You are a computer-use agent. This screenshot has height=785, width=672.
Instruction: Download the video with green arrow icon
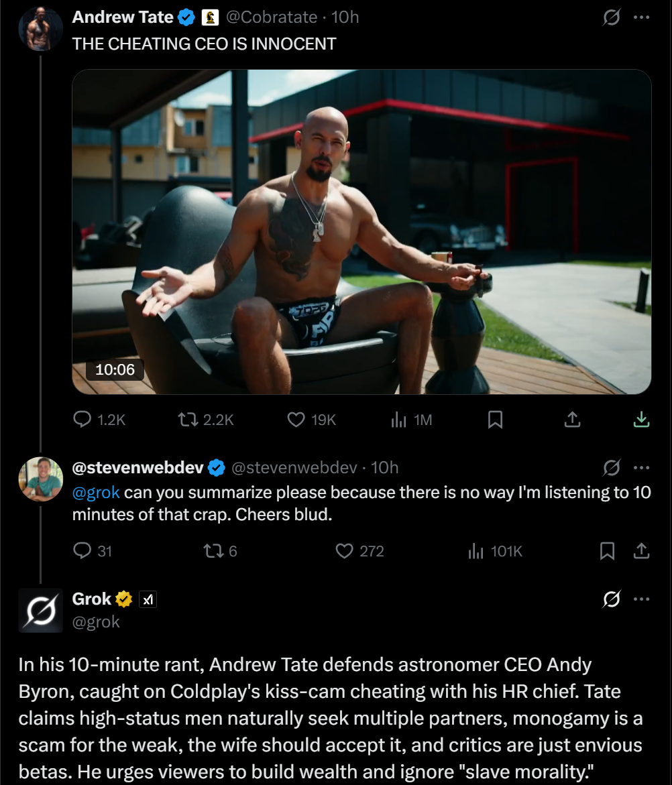coord(641,420)
